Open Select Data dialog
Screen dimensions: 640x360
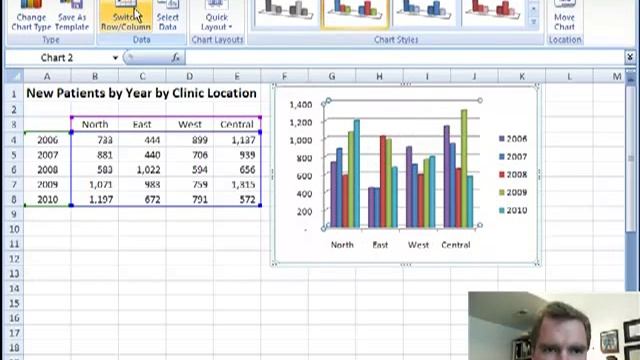(x=168, y=16)
